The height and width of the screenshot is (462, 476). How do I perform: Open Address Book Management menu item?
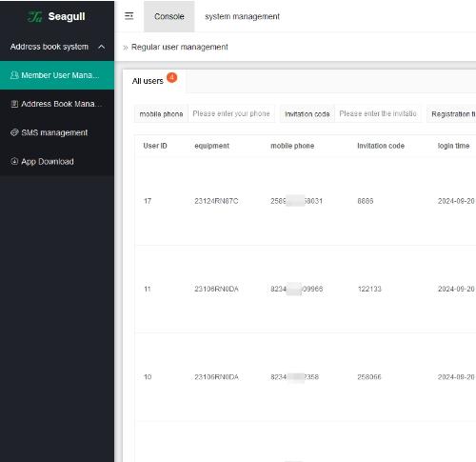click(x=57, y=104)
